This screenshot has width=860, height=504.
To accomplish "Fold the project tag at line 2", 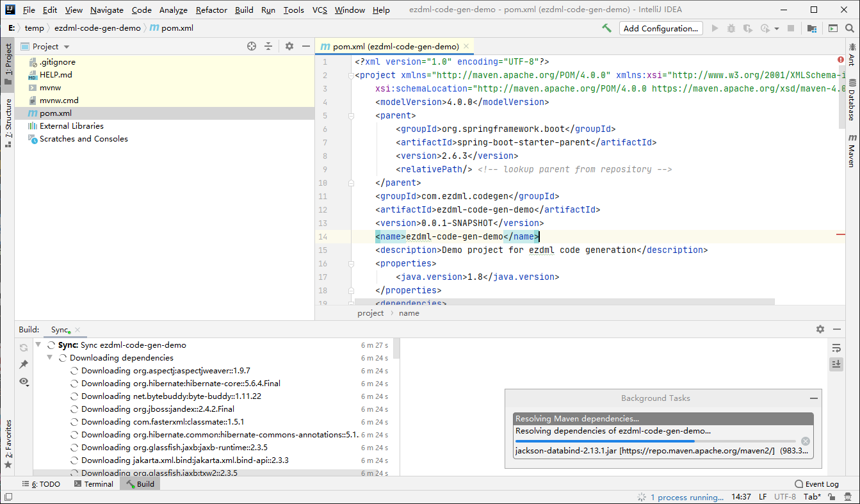I will click(x=350, y=76).
